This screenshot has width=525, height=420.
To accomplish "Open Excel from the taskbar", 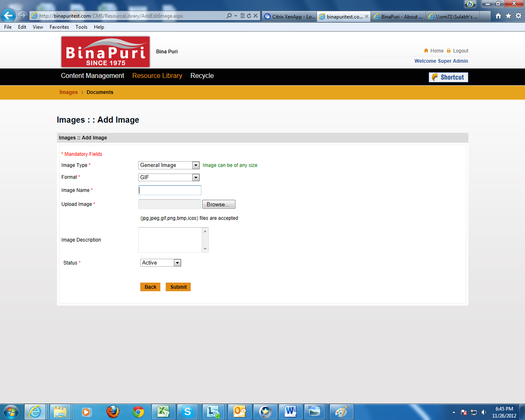I will [x=163, y=411].
